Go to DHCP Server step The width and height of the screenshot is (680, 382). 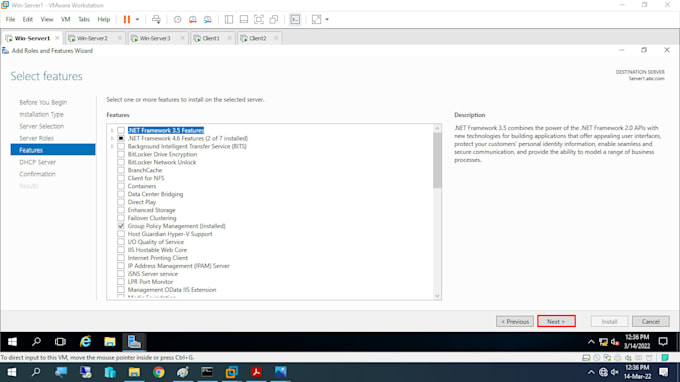click(x=37, y=162)
